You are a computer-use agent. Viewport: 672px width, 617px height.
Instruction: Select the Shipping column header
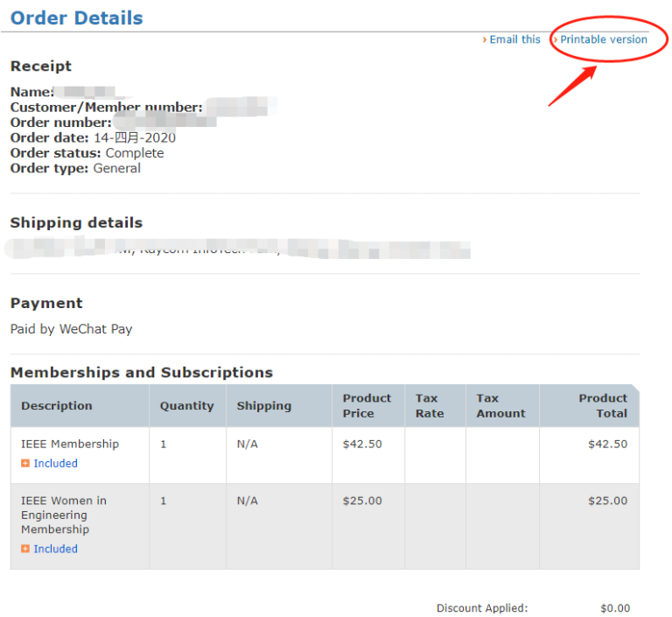263,406
